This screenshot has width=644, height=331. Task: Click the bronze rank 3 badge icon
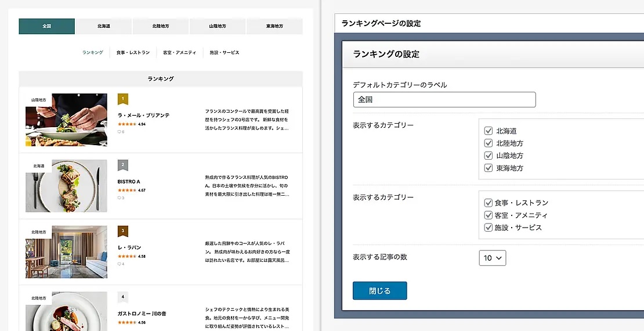[x=123, y=231]
